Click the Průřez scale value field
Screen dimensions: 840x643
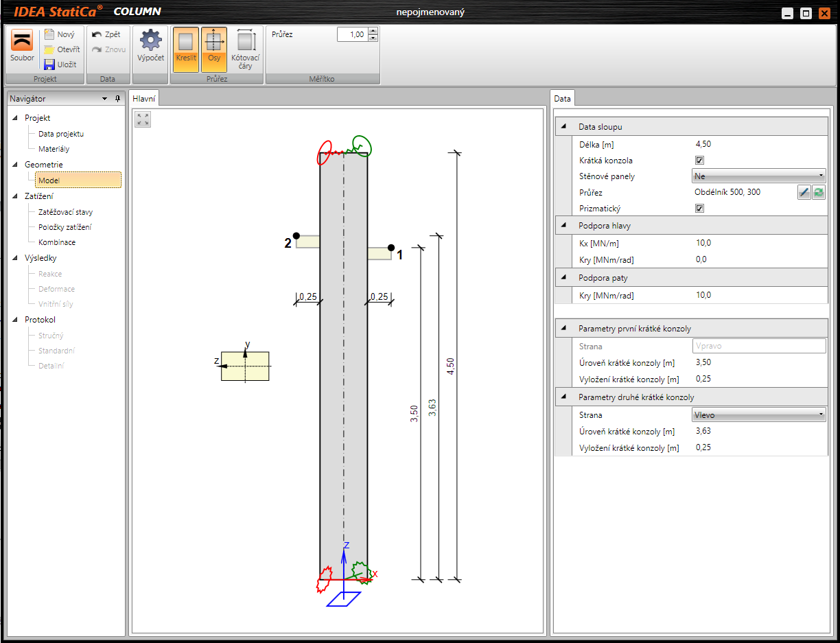point(353,34)
